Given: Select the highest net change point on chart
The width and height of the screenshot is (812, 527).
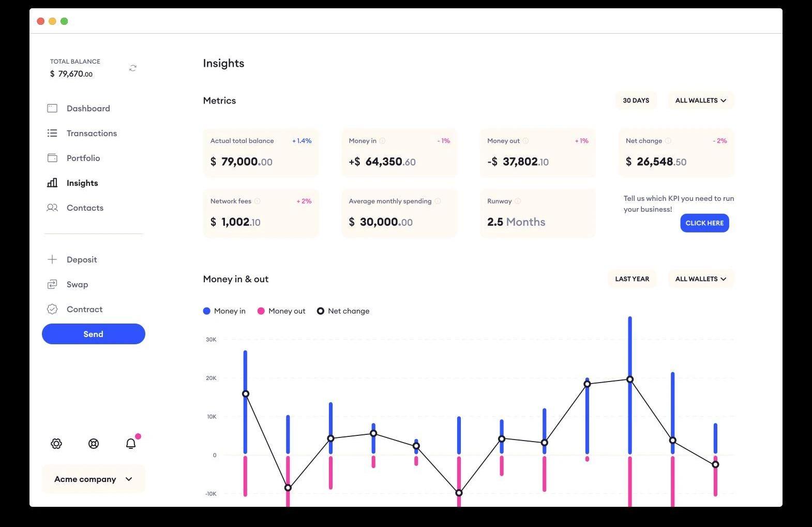Looking at the screenshot, I should 630,379.
